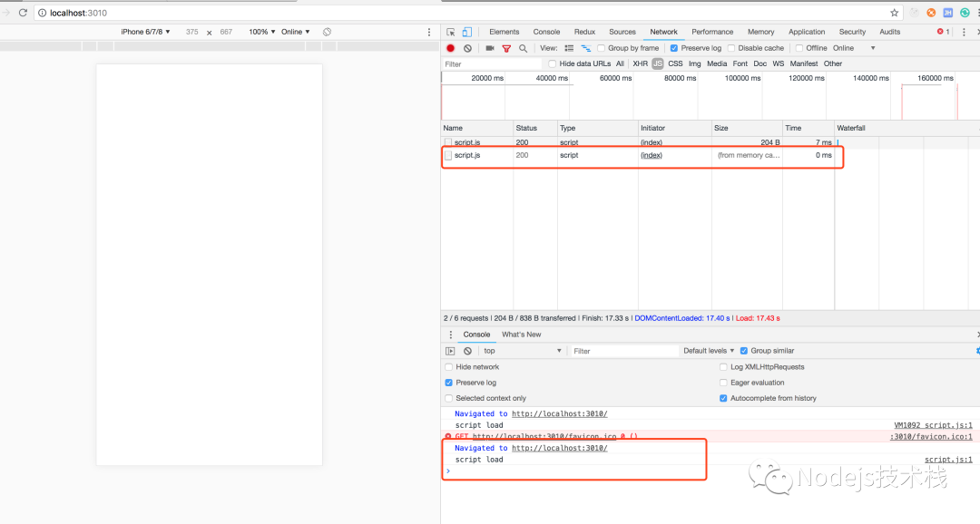Screen dimensions: 980x524
Task: Open the 100% zoom dropdown
Action: click(x=262, y=32)
